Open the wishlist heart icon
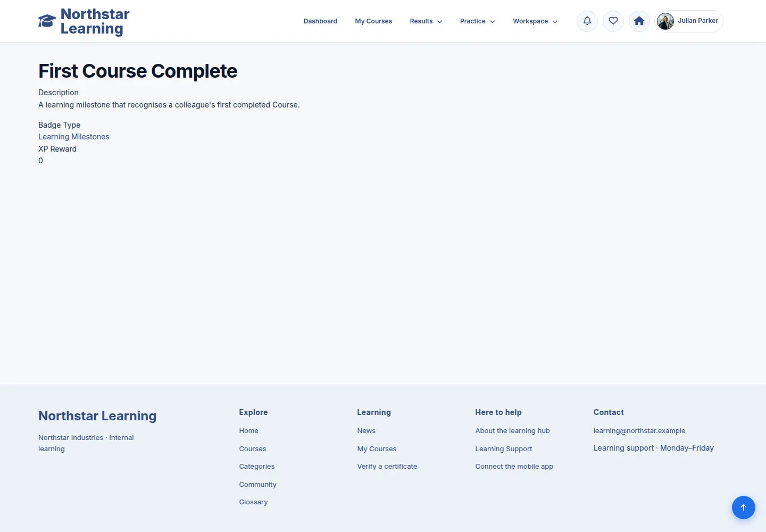The height and width of the screenshot is (532, 766). pos(613,21)
